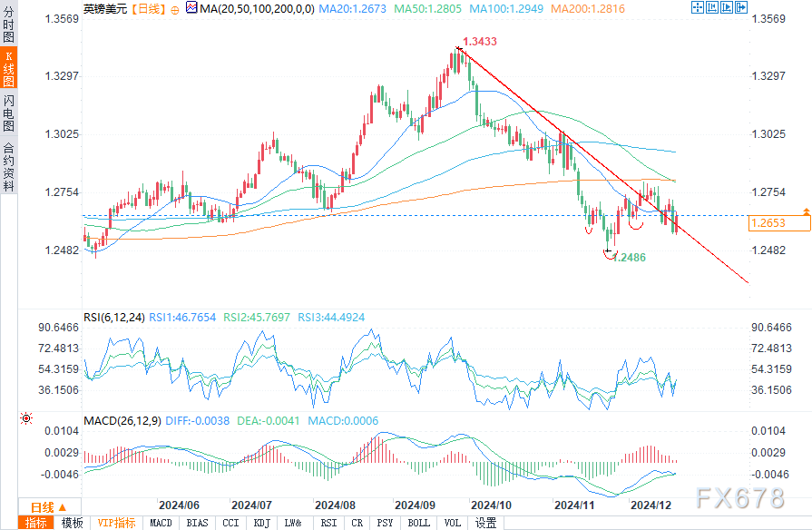Click the MA(20,50,100,200,0,0) parameters label
The width and height of the screenshot is (812, 530).
tap(257, 9)
